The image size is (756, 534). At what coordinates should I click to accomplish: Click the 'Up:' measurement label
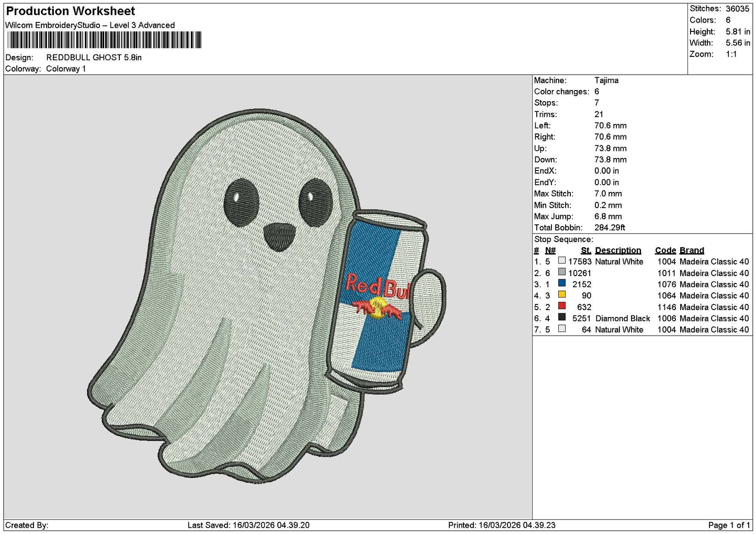coord(540,149)
